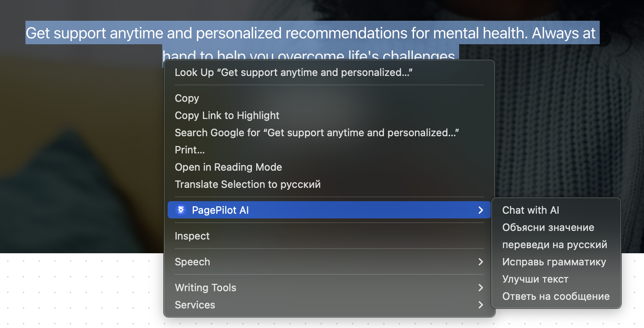Translate Selection to русский
The image size is (644, 328).
(248, 184)
